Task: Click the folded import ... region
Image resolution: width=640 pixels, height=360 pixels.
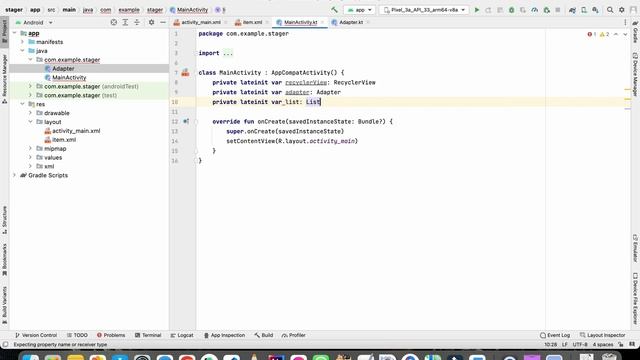Action: pos(228,53)
